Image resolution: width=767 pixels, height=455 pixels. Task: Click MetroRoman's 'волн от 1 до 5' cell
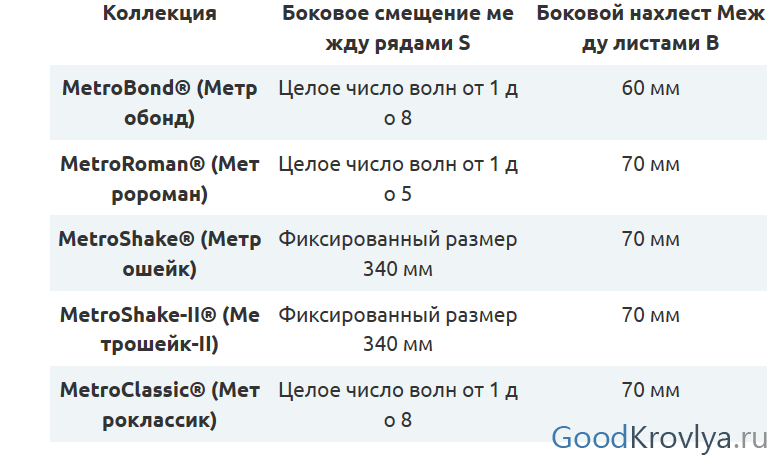pos(398,179)
